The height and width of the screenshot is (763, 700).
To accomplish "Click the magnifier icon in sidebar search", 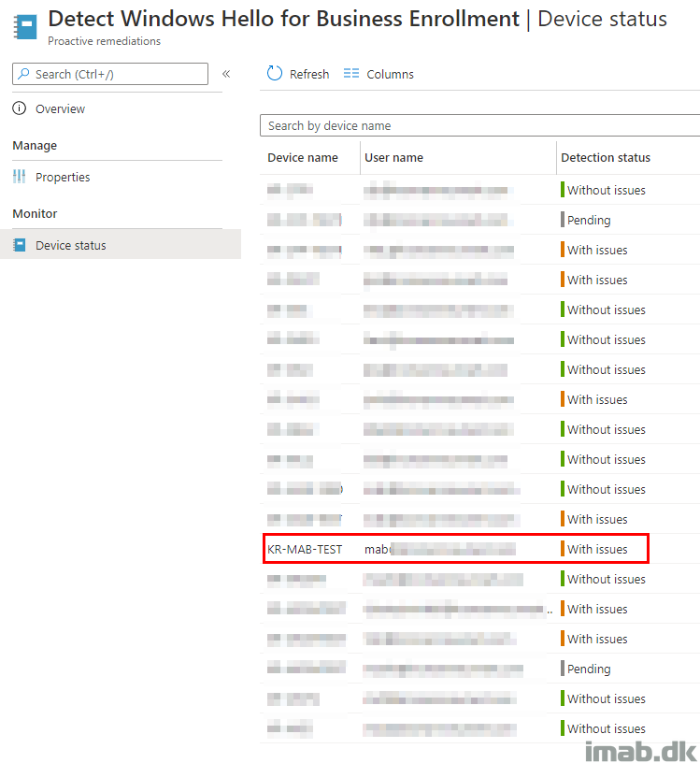I will coord(22,74).
